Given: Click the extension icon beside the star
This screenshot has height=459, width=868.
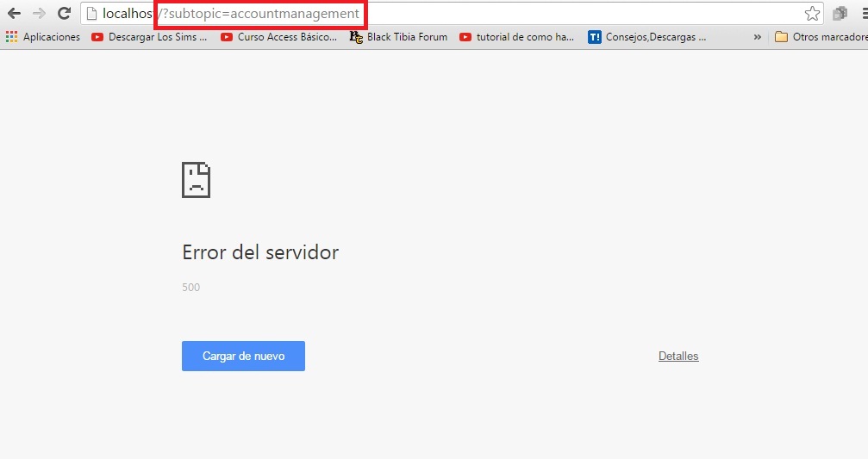Looking at the screenshot, I should [x=840, y=13].
